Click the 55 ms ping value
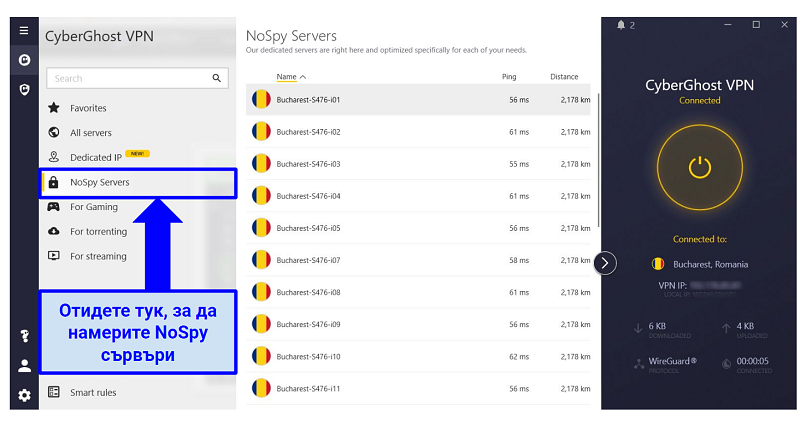 (519, 164)
